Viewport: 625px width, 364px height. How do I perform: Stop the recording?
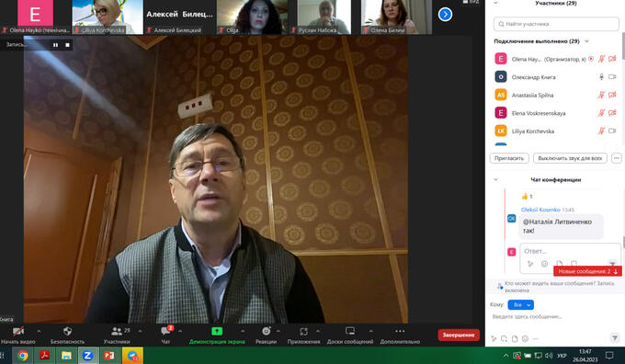coord(67,45)
